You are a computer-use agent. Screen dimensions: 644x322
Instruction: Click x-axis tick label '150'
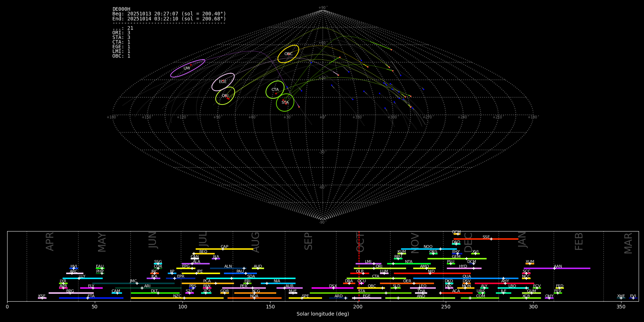point(270,307)
